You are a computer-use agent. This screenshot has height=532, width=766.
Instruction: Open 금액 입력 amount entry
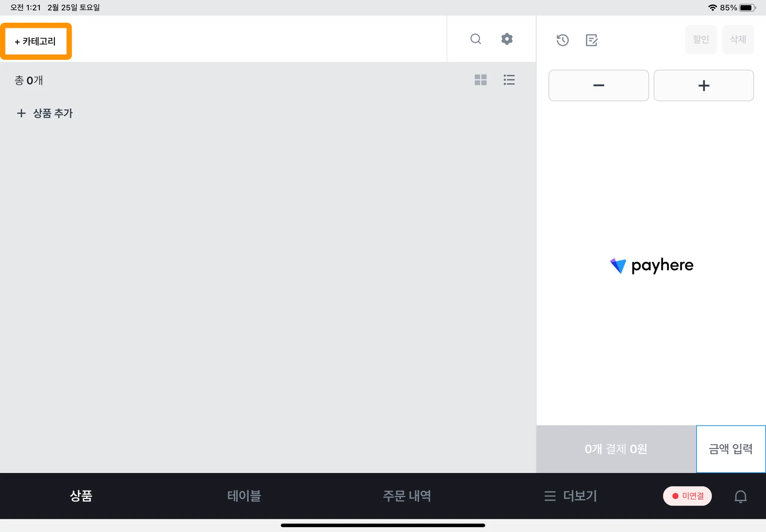point(730,449)
